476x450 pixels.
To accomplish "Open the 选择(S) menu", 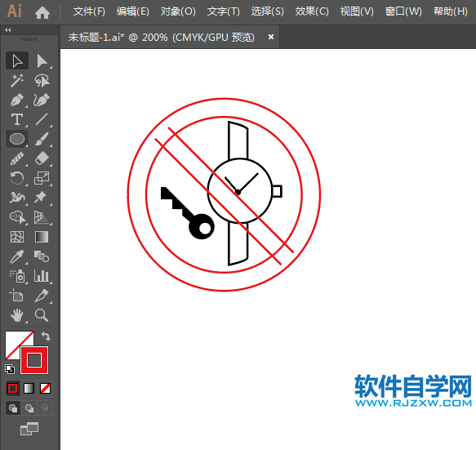I will click(268, 11).
